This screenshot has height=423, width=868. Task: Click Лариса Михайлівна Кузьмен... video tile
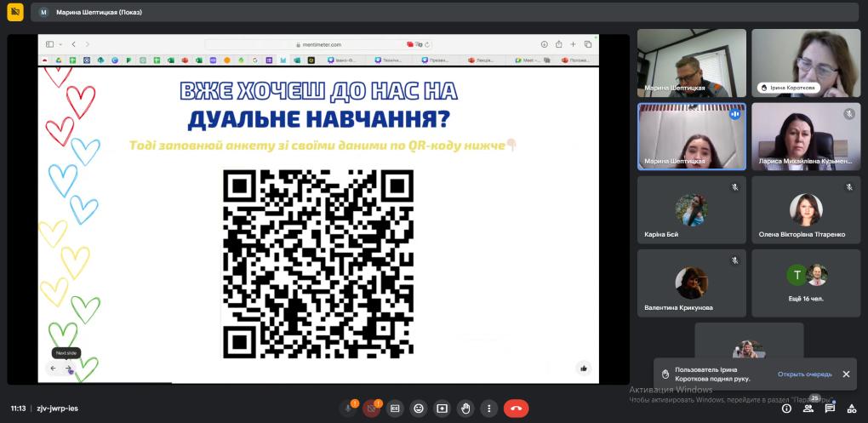806,136
